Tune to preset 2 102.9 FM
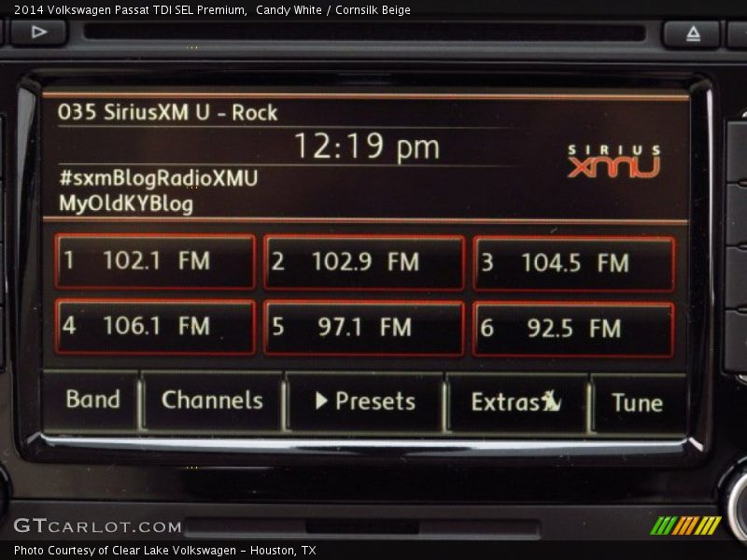 tap(364, 262)
